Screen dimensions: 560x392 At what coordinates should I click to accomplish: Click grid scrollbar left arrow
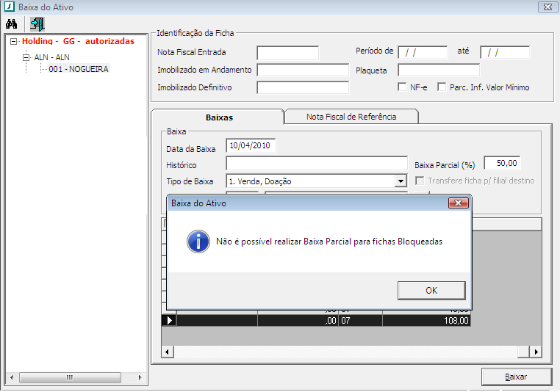click(x=168, y=352)
